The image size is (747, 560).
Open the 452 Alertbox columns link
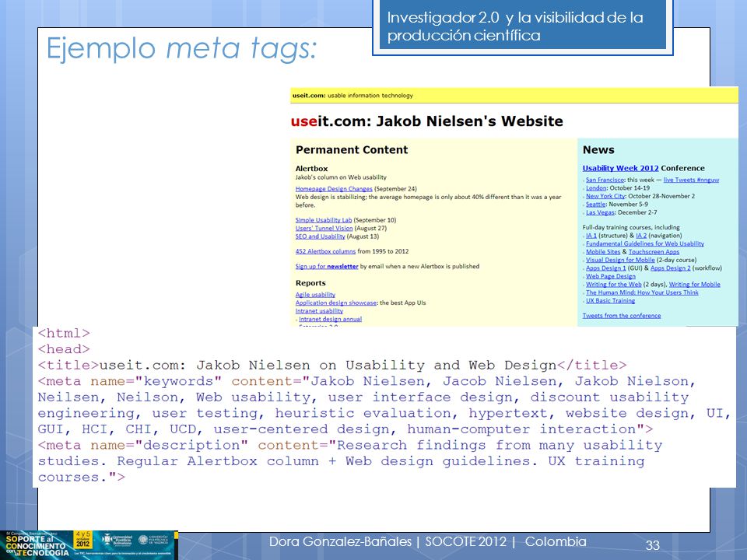coord(325,251)
